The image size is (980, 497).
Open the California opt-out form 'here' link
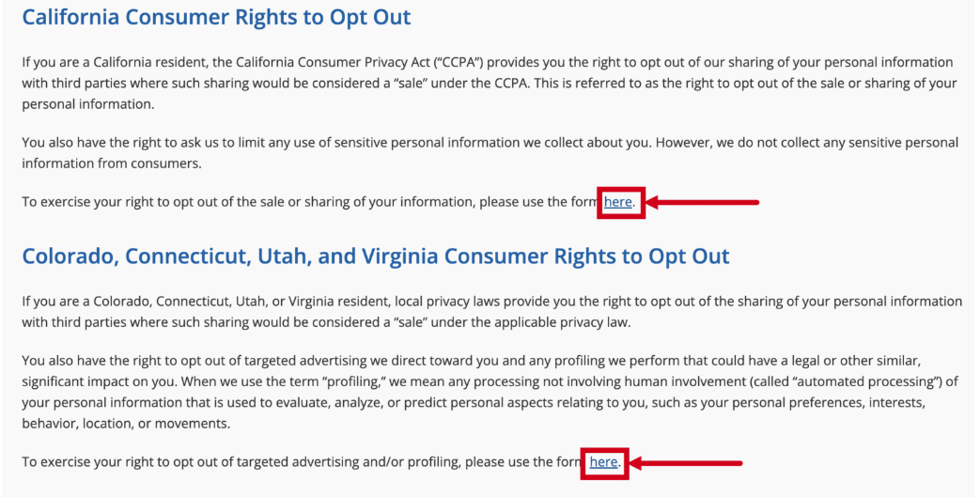[617, 202]
